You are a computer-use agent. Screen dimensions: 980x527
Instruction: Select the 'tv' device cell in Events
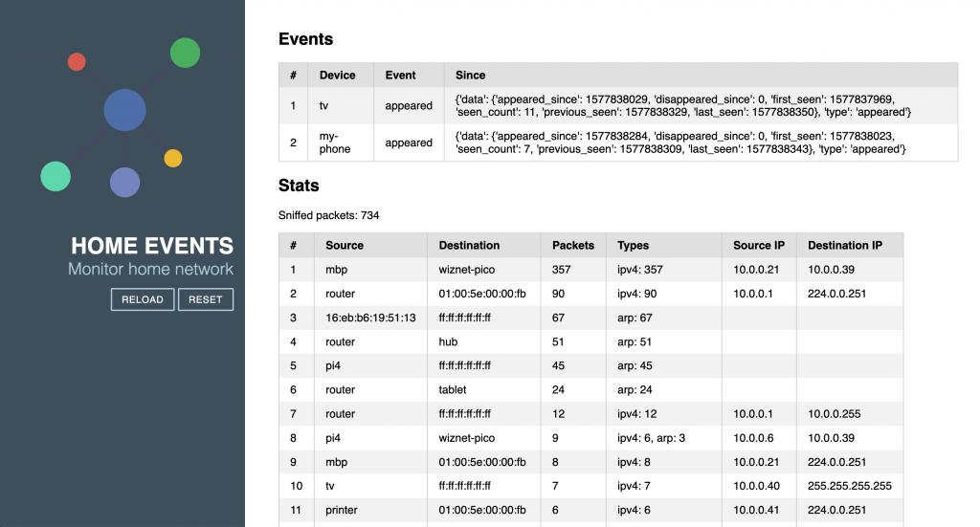(x=323, y=105)
